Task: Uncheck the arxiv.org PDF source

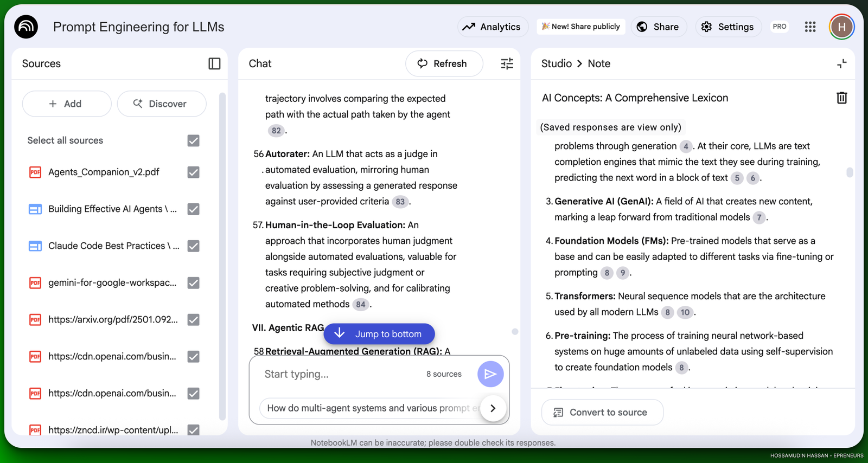Action: (x=193, y=319)
